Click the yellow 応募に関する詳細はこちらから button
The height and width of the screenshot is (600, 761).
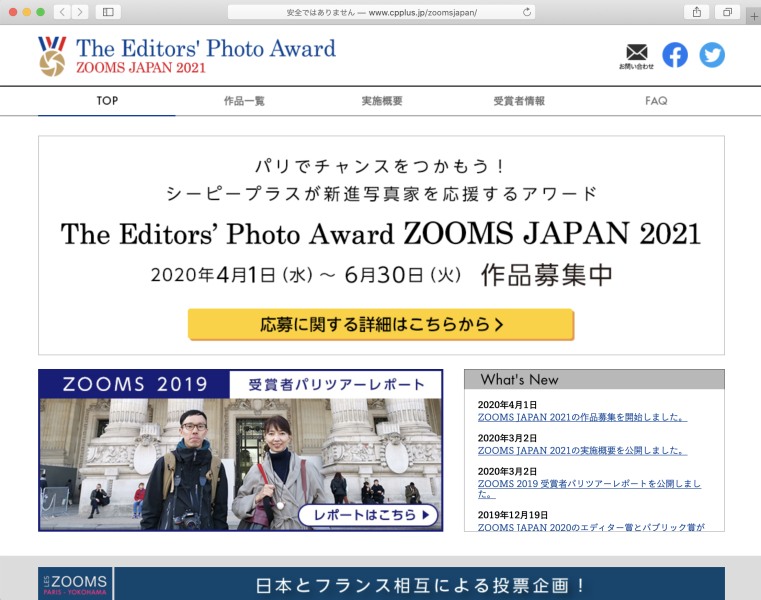click(381, 324)
